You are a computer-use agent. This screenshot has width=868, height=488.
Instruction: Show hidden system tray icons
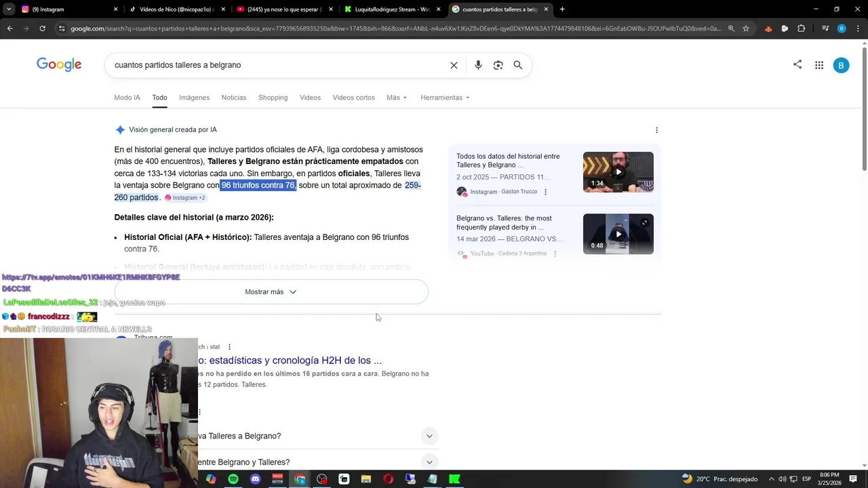772,479
